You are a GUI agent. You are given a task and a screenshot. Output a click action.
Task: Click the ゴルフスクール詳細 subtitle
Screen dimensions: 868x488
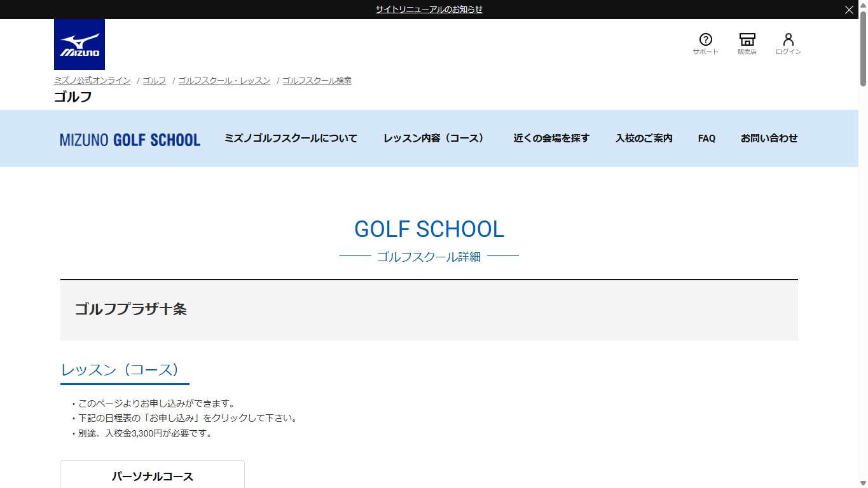coord(429,257)
